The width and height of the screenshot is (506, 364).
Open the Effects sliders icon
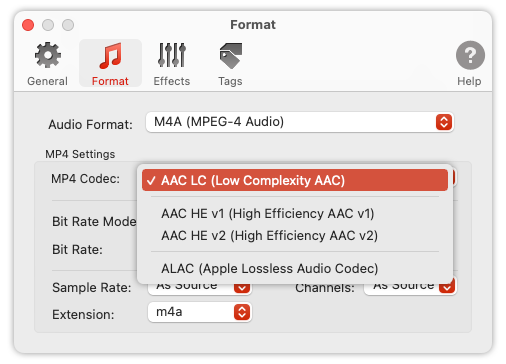pos(172,55)
